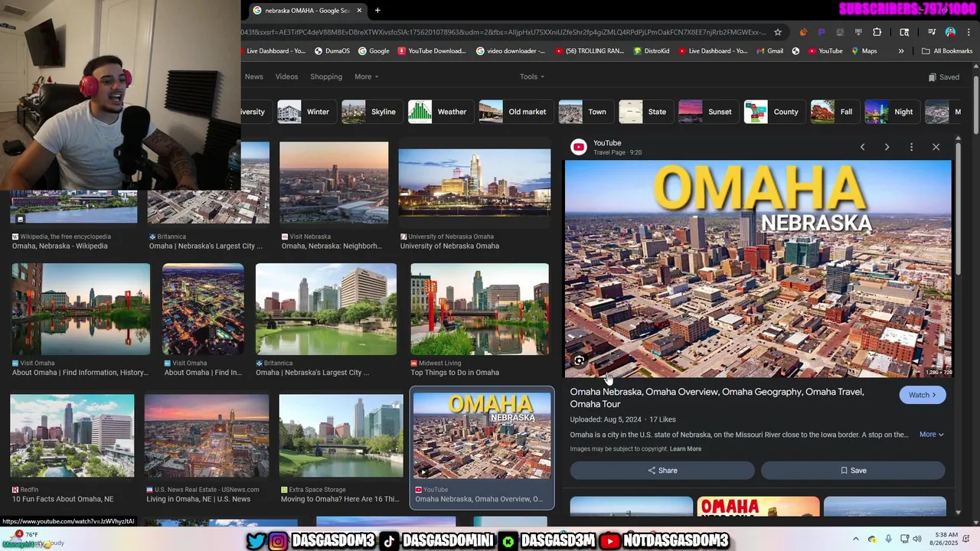Open the Chrome three-dot menu

pyautogui.click(x=969, y=32)
